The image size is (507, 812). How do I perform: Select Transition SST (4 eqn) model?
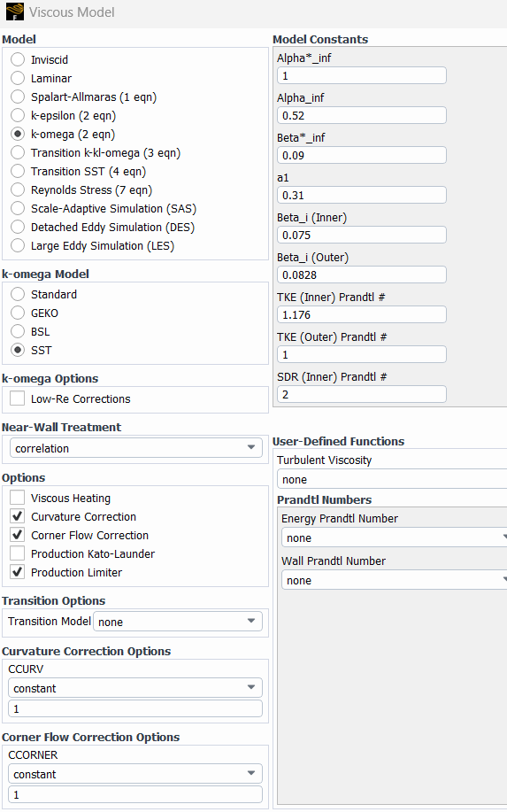[x=18, y=172]
